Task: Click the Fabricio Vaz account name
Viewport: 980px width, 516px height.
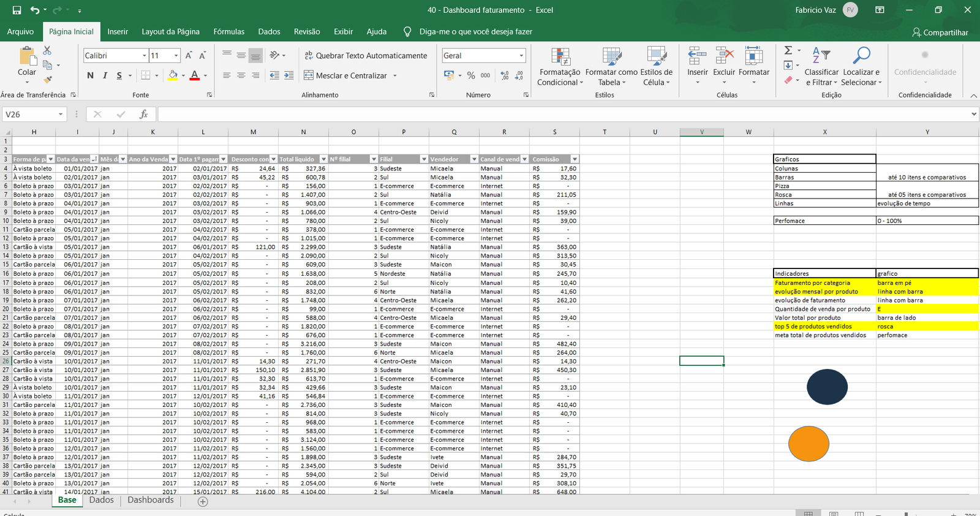Action: pos(815,10)
